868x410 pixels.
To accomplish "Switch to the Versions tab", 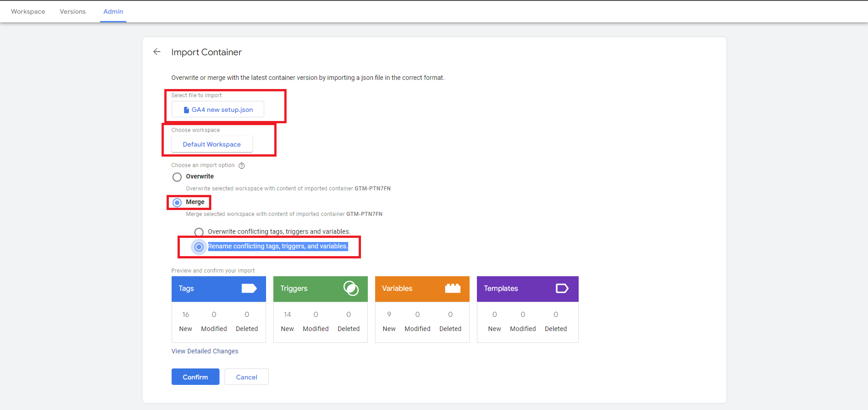I will click(73, 12).
